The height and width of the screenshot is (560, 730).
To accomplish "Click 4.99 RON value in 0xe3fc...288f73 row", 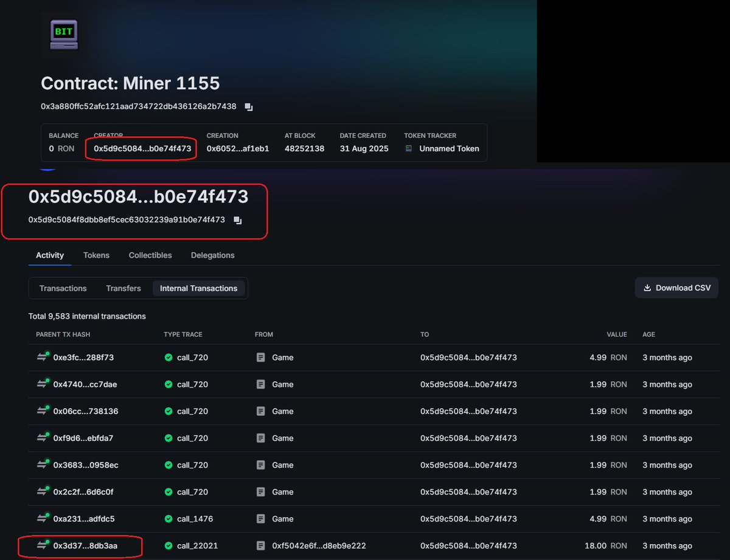I will click(608, 358).
